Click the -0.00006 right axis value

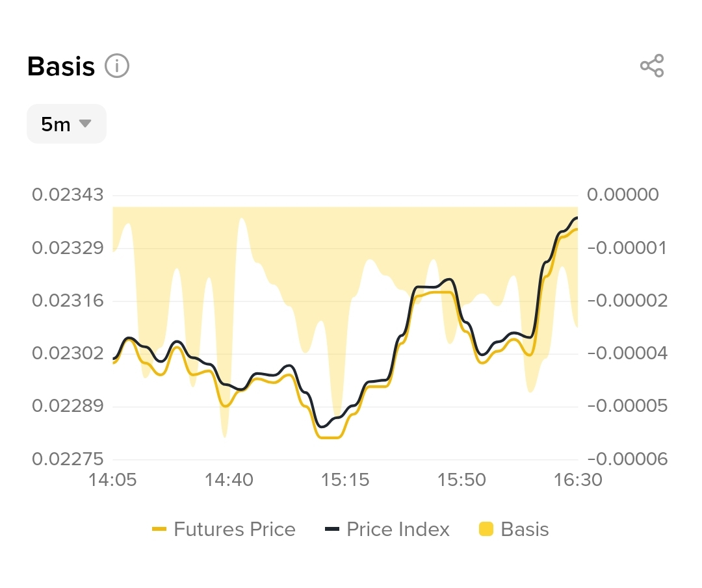tap(627, 459)
